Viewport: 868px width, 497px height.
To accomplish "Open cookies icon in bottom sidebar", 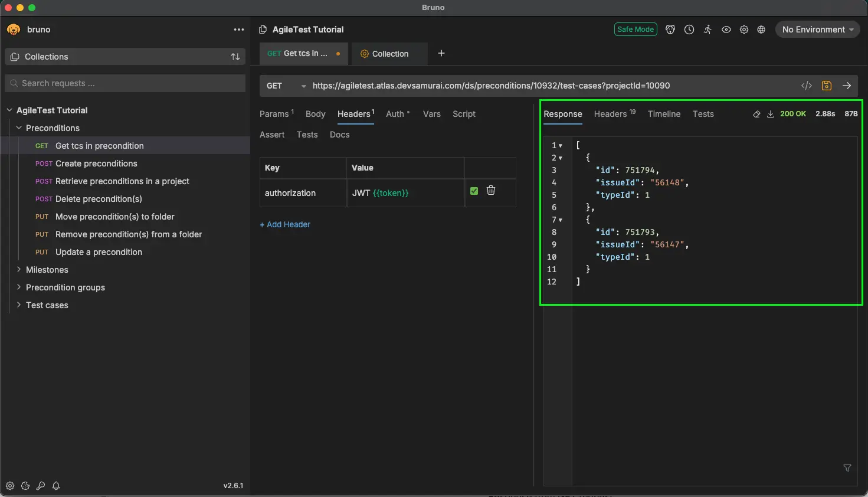I will [25, 486].
